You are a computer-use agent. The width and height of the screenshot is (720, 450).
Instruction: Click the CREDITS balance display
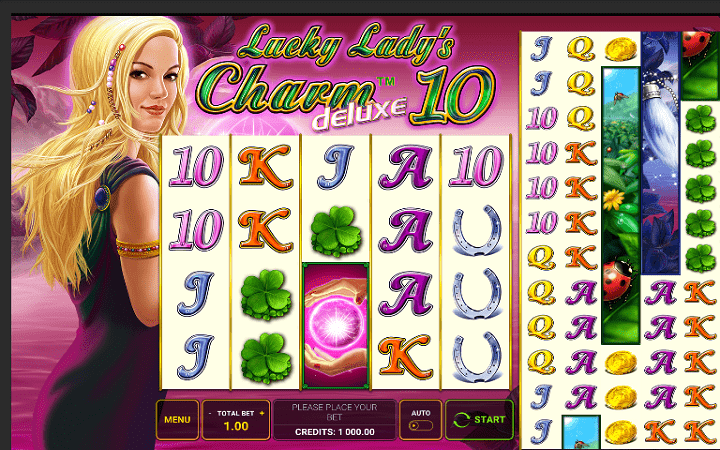pos(335,432)
